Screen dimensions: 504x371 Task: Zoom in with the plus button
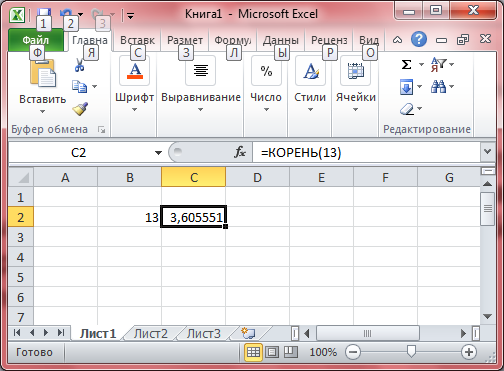[x=469, y=352]
